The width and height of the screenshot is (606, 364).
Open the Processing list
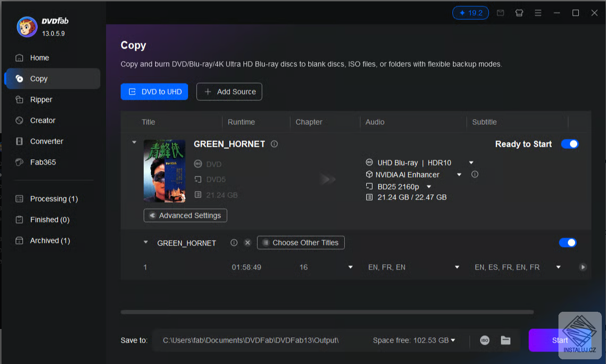point(53,198)
